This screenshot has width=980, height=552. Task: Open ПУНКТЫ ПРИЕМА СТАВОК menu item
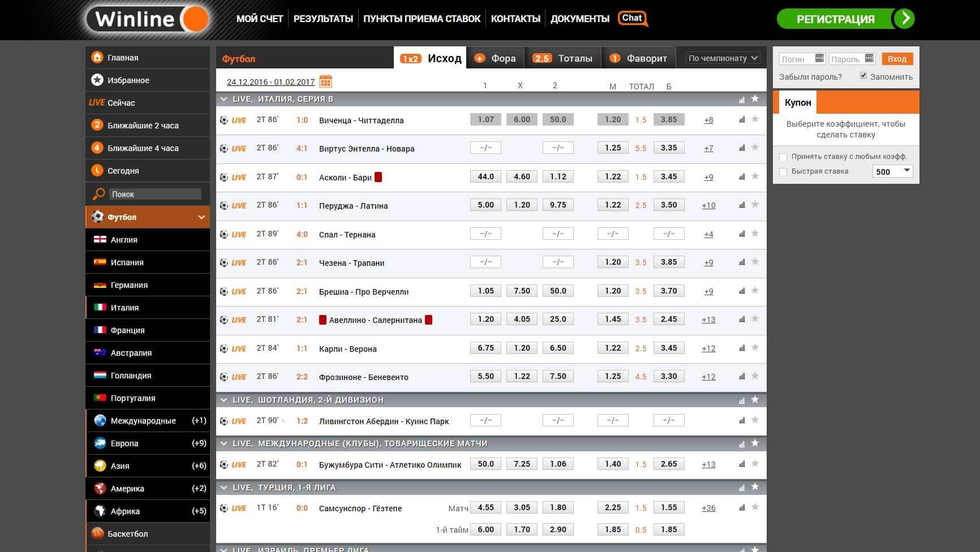pos(422,19)
